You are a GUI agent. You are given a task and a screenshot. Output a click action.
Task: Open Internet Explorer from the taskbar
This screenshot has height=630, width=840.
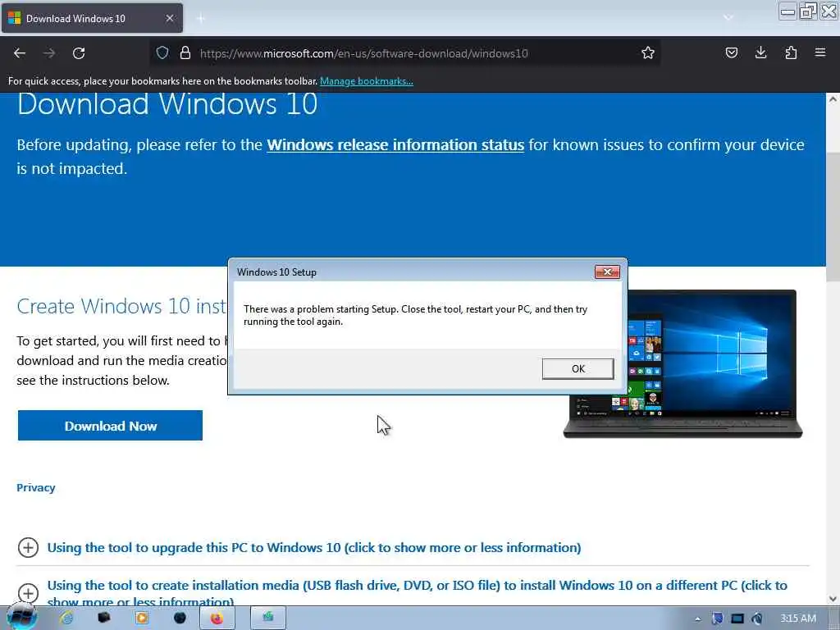coord(66,619)
